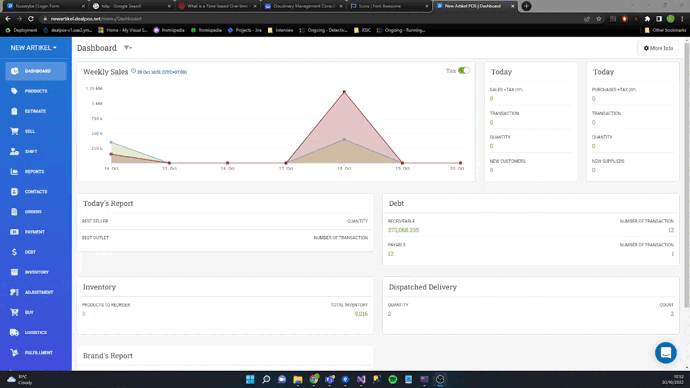The image size is (690, 388).
Task: Click products to reorder value 3
Action: coord(83,314)
